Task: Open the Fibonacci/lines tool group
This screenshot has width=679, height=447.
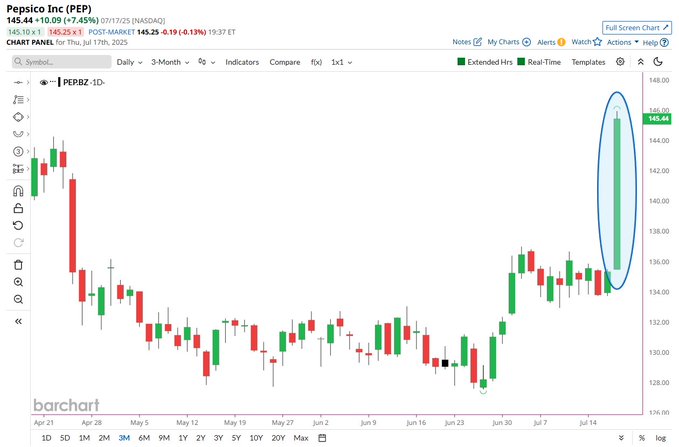Action: click(x=18, y=100)
